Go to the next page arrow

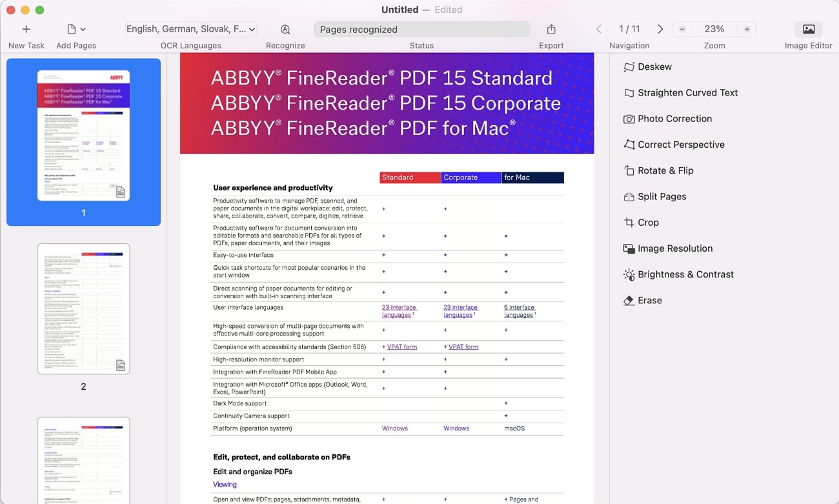click(x=660, y=29)
